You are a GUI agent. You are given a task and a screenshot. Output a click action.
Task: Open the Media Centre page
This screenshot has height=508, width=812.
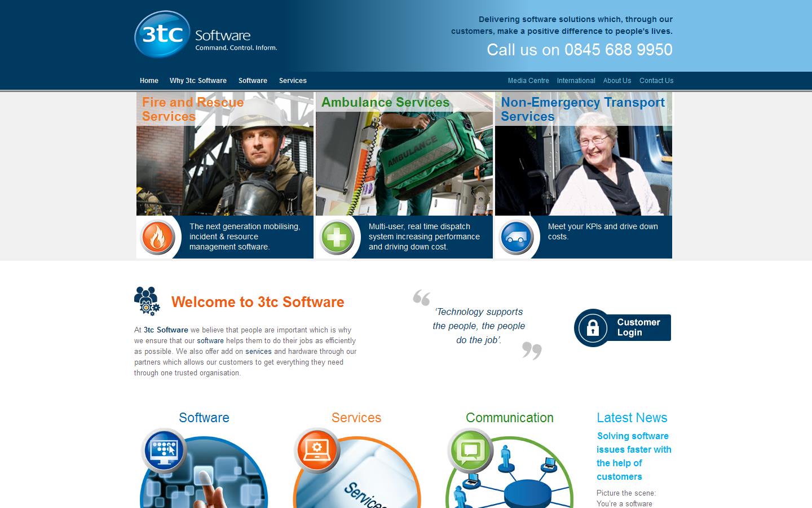pos(528,81)
